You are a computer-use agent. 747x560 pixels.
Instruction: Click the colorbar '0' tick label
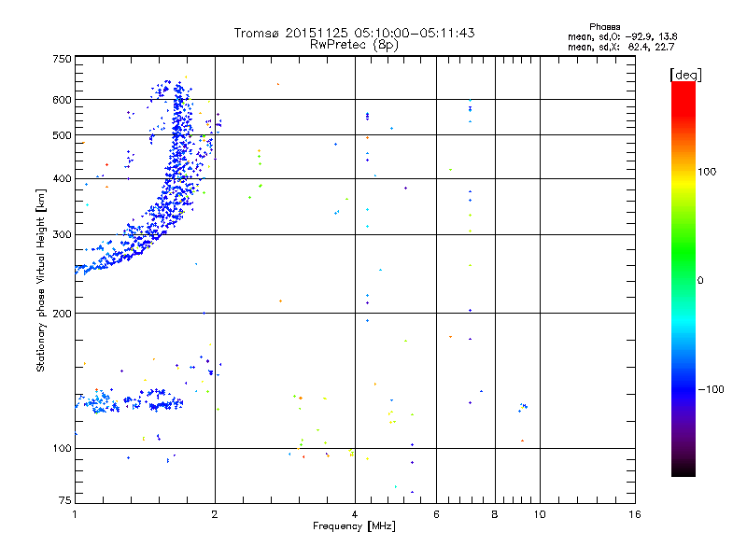click(x=700, y=281)
